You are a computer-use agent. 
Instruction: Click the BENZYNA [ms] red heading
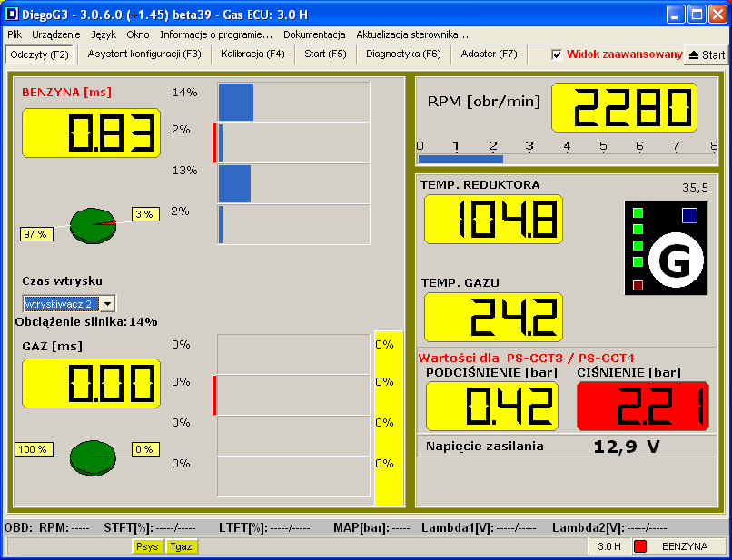(67, 92)
